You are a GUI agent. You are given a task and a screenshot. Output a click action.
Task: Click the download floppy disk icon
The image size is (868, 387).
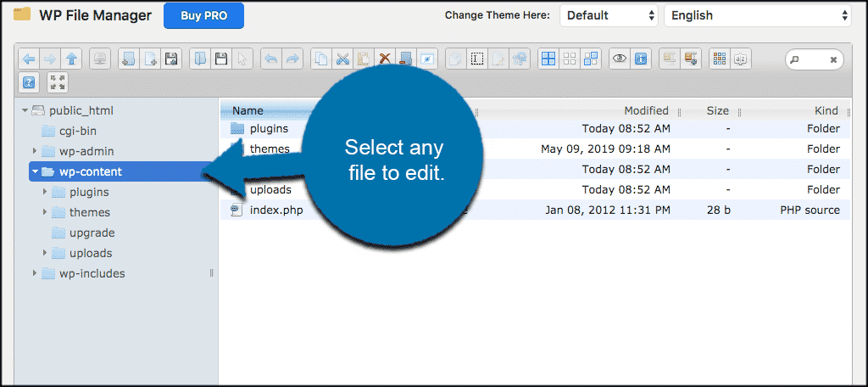pos(221,59)
